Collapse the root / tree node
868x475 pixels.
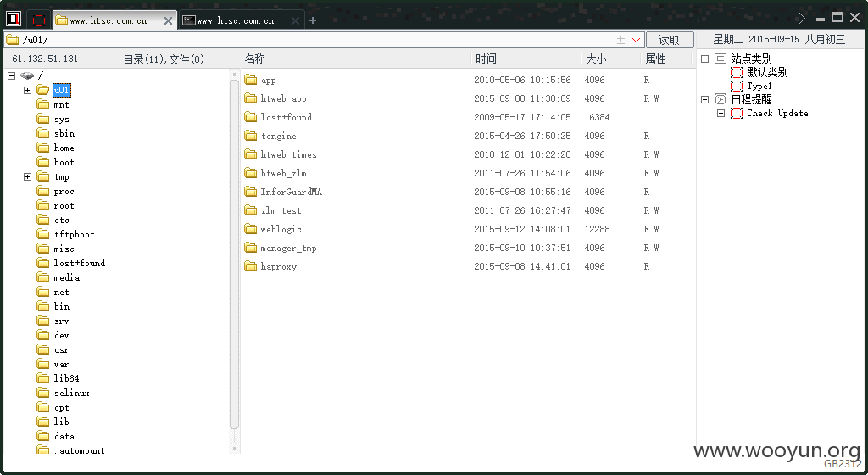(x=12, y=75)
